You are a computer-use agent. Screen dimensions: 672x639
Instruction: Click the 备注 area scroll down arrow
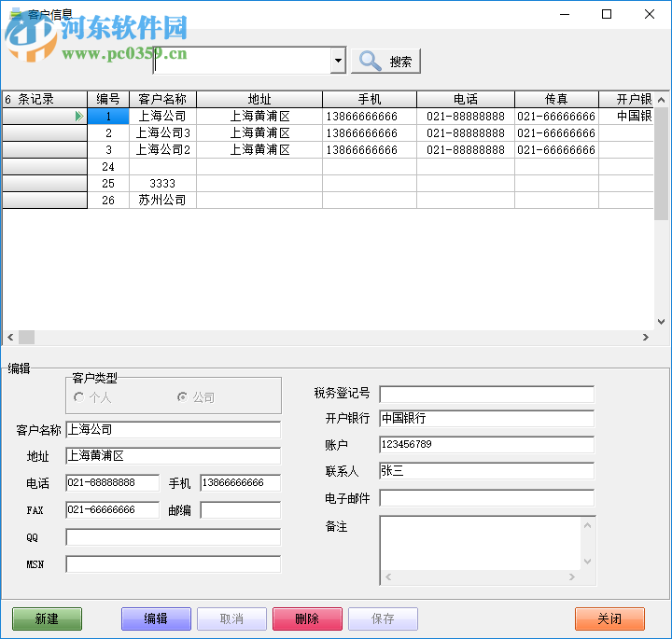[588, 562]
